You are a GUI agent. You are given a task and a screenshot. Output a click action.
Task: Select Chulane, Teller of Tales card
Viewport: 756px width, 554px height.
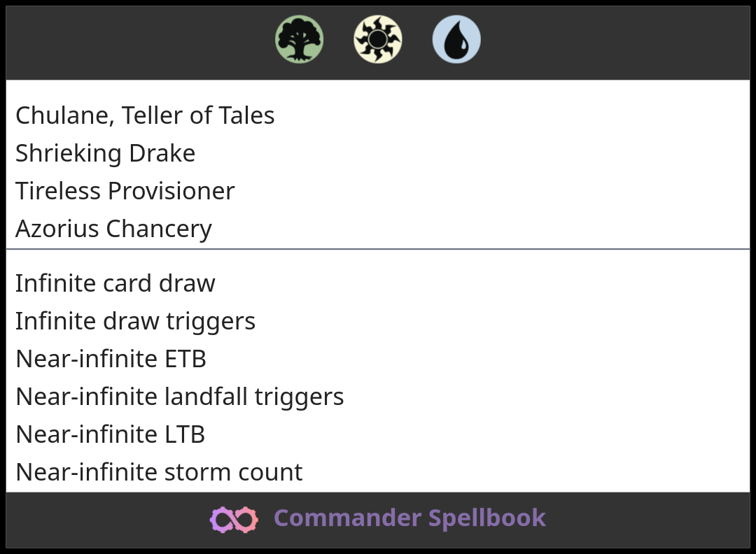(145, 115)
